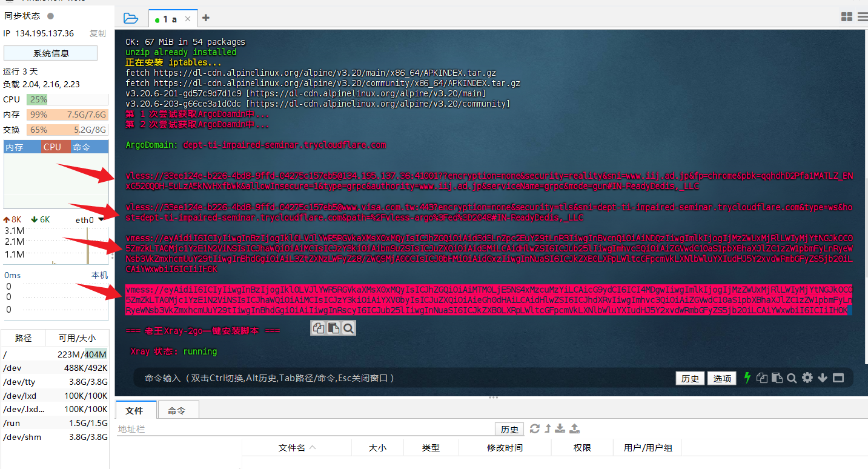The image size is (868, 469).
Task: Sort files by 类型 column
Action: 431,448
